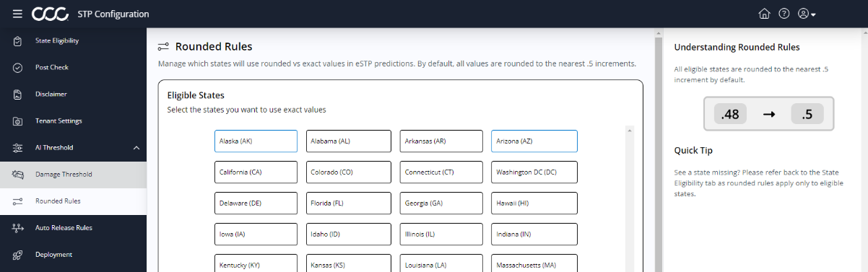
Task: Click the State Eligibility sidebar icon
Action: (17, 40)
